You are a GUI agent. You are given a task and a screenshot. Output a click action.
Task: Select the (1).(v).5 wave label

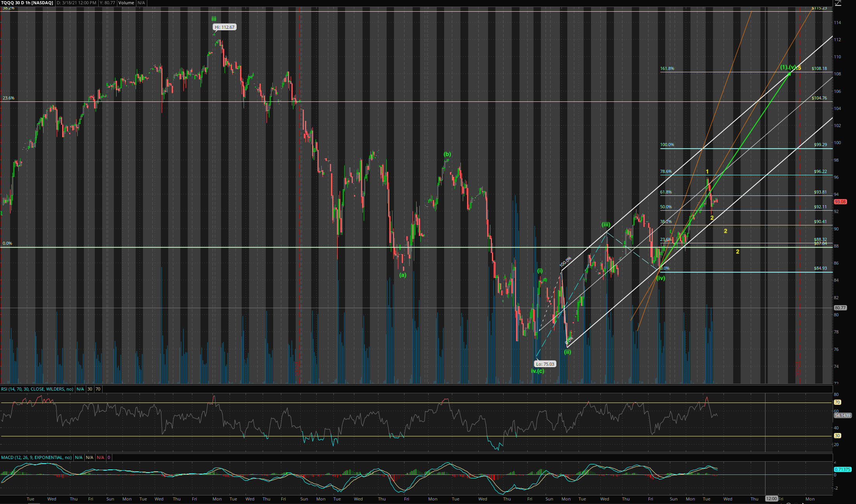[790, 68]
